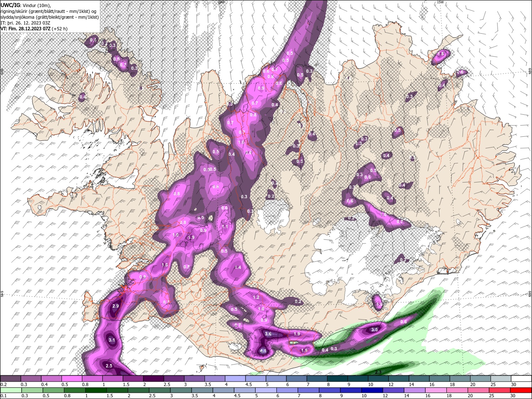This screenshot has height=399, width=532.
Task: Click the 1.2 precipitation value on the map
Action: click(256, 297)
